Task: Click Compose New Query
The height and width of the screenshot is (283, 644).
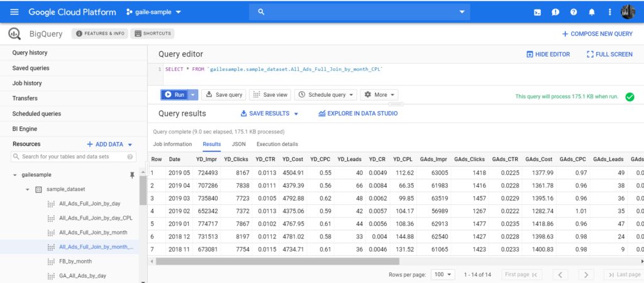Action: click(597, 33)
